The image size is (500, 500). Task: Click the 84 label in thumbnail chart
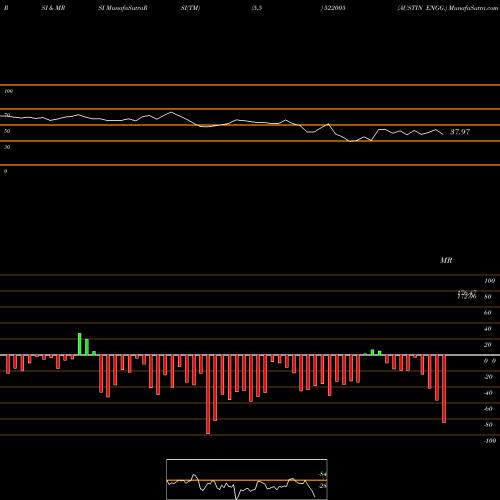click(x=322, y=474)
